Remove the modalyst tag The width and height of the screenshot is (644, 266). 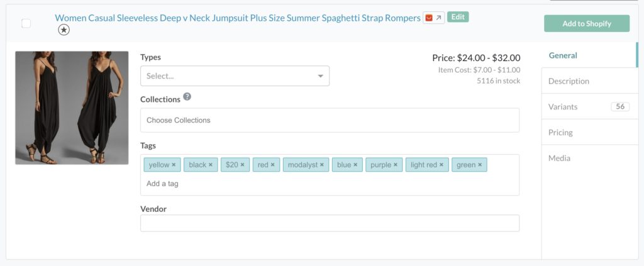(322, 165)
